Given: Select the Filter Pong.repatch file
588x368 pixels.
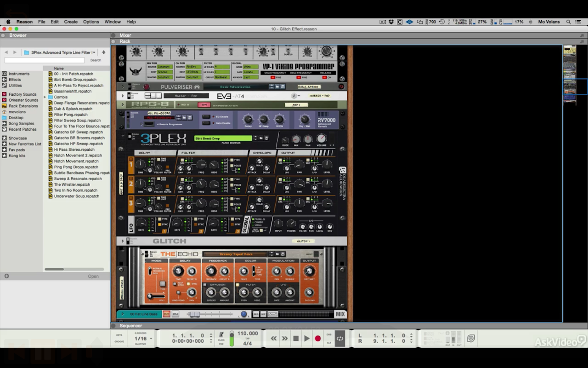Looking at the screenshot, I should tap(71, 115).
